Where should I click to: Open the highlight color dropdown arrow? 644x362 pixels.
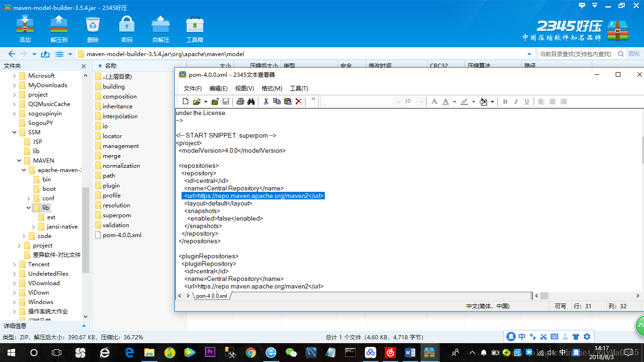[473, 101]
